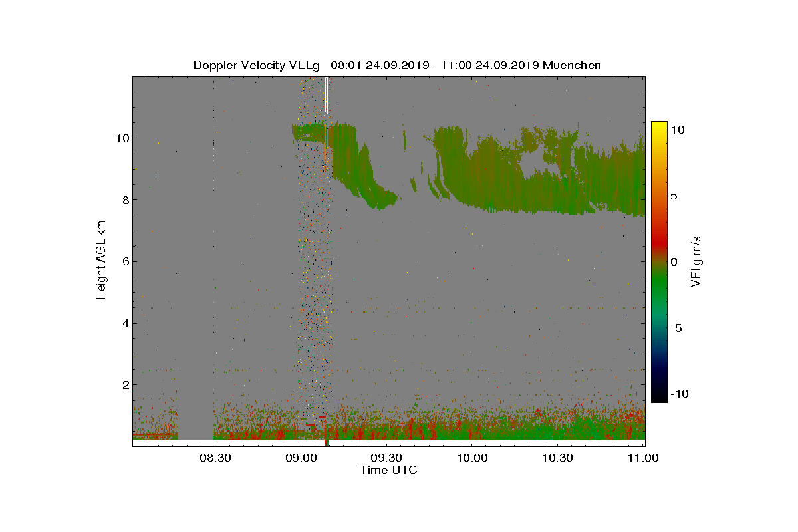Click the '11:00' time tick label
Viewport: 798px width, 532px height.
coord(642,458)
